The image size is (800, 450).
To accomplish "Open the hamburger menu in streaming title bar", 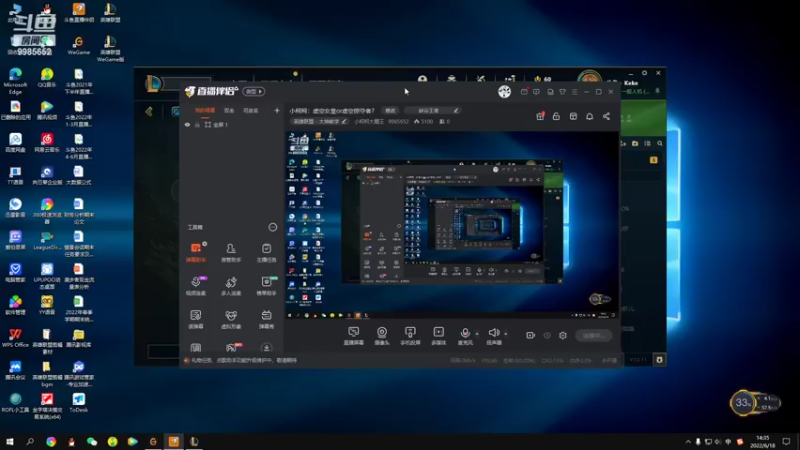I will pos(574,92).
